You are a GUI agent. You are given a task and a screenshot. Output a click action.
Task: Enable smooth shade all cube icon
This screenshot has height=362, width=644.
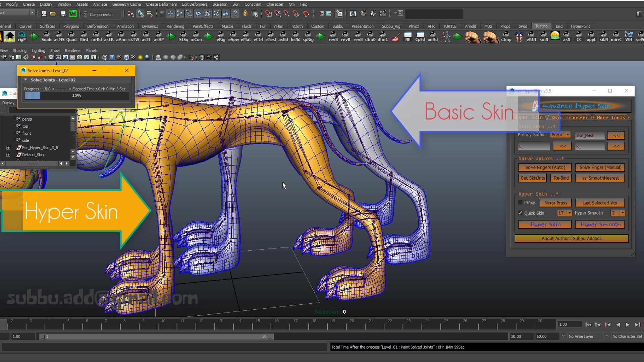[112, 57]
